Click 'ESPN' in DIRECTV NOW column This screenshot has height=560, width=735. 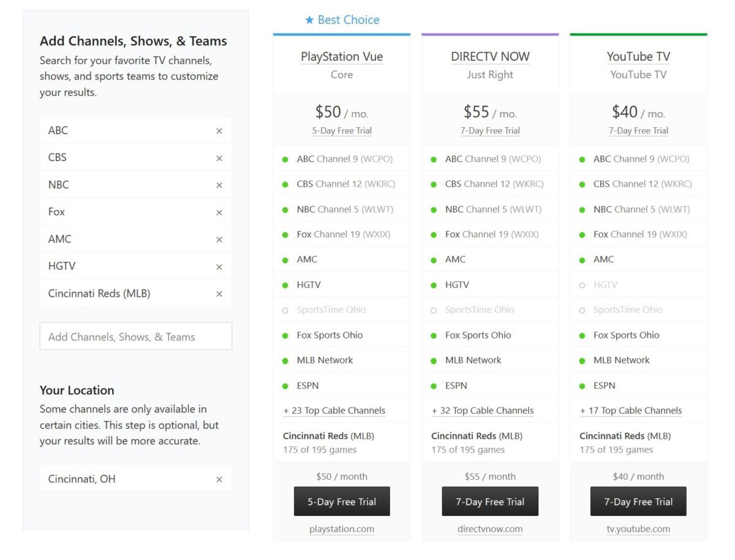(456, 386)
